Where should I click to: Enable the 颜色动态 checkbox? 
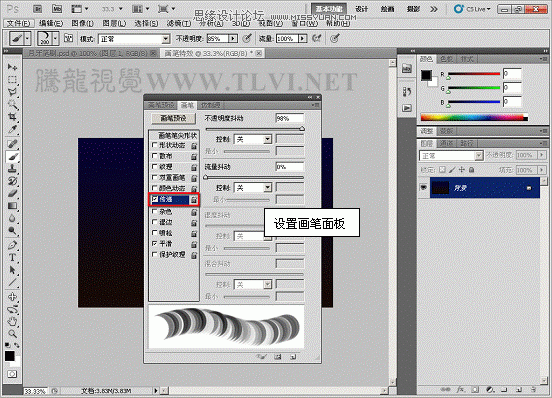pyautogui.click(x=155, y=188)
